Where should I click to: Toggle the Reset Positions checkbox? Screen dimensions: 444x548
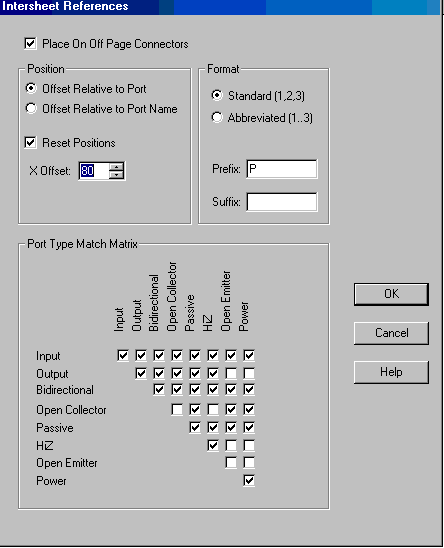[x=30, y=143]
